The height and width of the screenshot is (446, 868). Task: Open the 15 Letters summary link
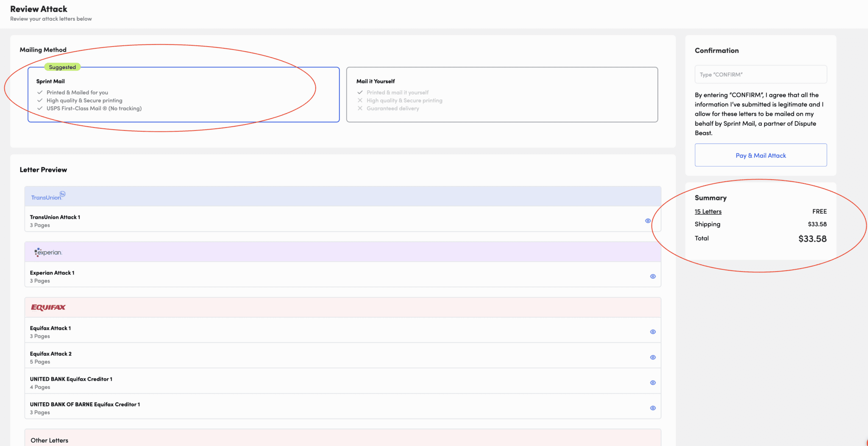(x=707, y=211)
